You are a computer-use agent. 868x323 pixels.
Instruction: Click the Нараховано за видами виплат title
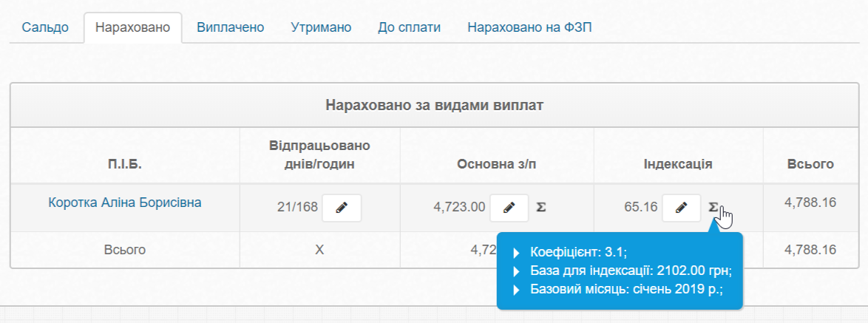pyautogui.click(x=434, y=106)
